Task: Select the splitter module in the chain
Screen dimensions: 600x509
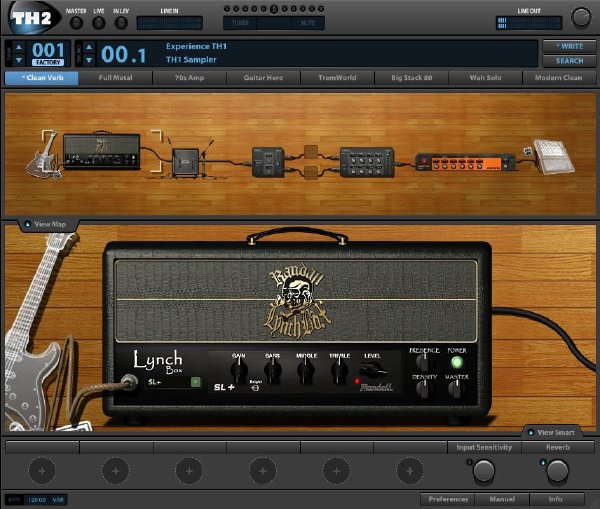Action: tap(268, 162)
